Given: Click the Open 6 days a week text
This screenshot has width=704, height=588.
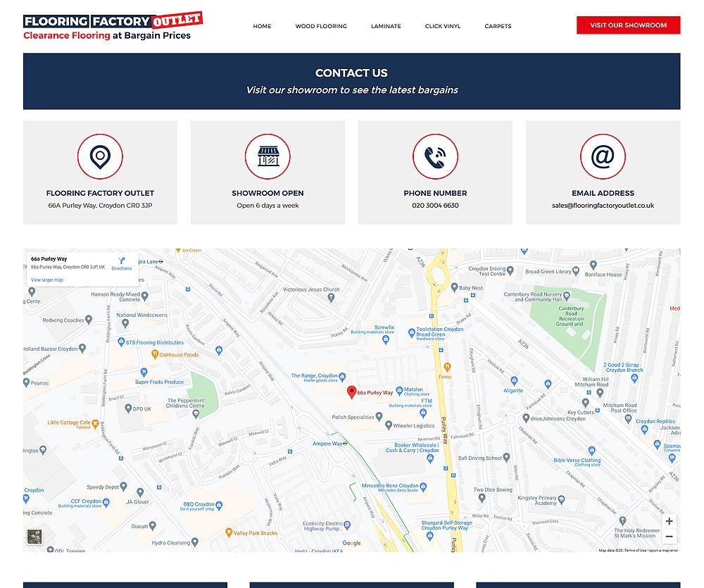Looking at the screenshot, I should (x=268, y=206).
